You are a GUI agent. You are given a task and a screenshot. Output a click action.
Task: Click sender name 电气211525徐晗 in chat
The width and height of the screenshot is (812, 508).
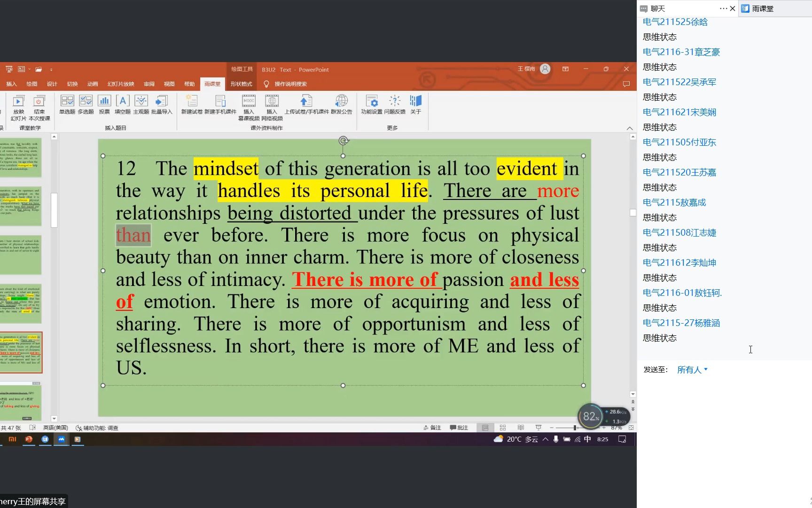[675, 22]
